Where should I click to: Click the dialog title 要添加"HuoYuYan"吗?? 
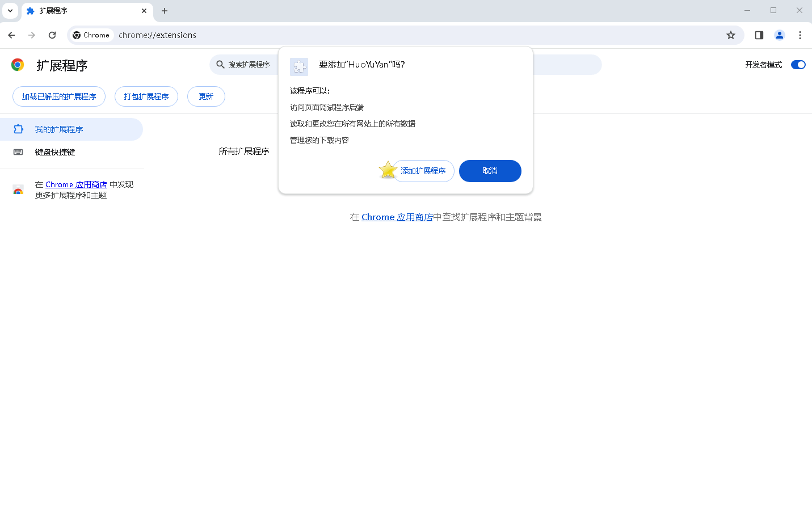point(362,65)
